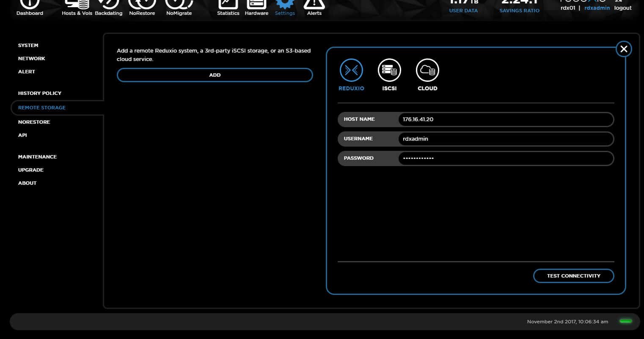Select the iSCSI storage type
Viewport: 644px width, 339px height.
click(x=389, y=75)
